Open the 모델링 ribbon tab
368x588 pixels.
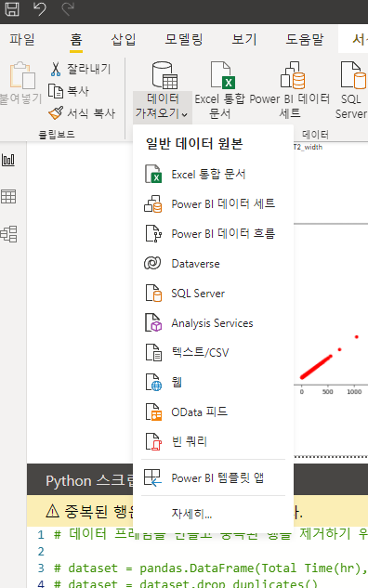click(x=184, y=39)
